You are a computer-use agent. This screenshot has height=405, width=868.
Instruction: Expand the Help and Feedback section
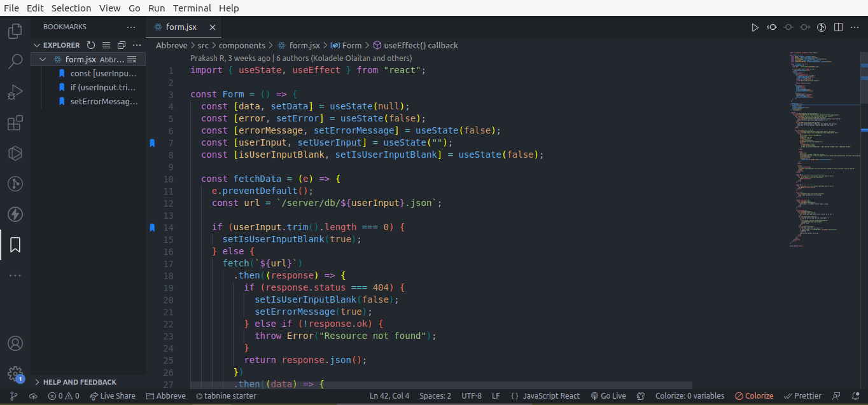point(80,382)
